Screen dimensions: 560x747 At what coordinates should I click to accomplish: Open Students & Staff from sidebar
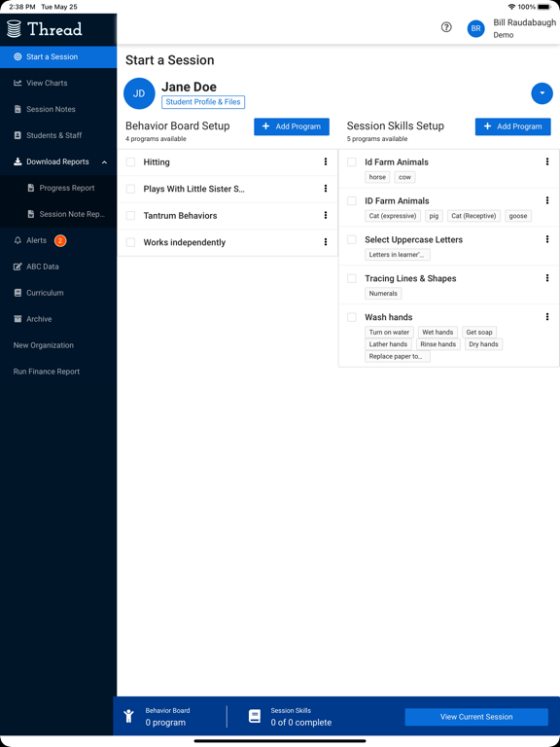coord(58,135)
